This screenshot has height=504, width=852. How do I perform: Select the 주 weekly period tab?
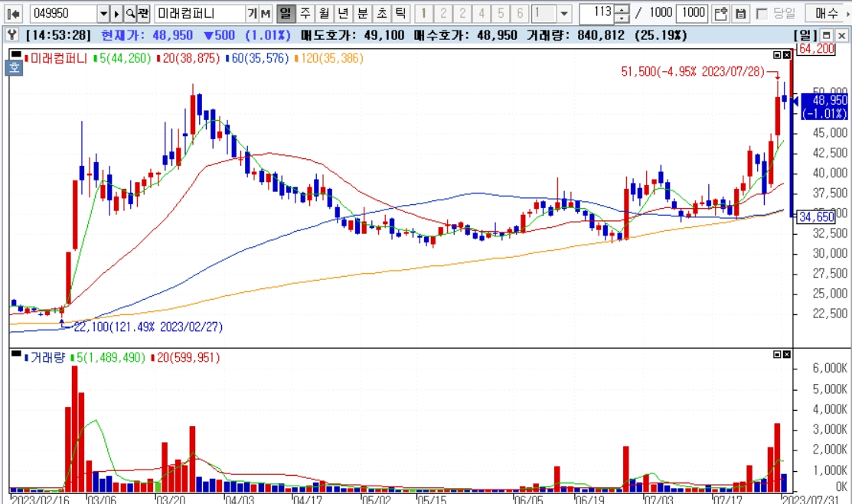click(x=305, y=14)
